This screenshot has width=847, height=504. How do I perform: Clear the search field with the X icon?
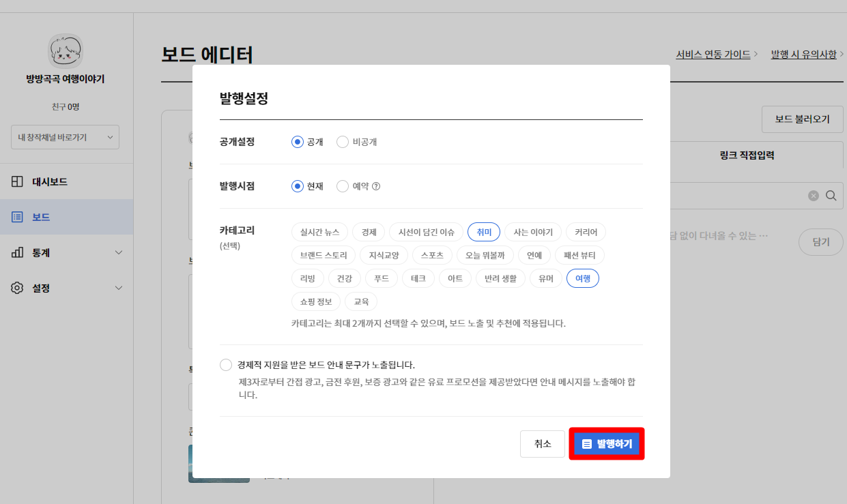(813, 196)
